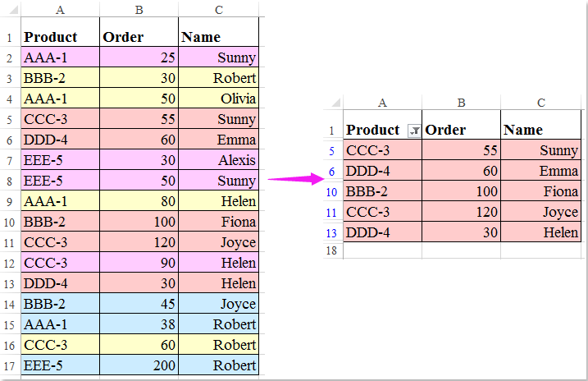The width and height of the screenshot is (588, 381).
Task: Click Fiona in the filtered table
Action: (x=542, y=191)
